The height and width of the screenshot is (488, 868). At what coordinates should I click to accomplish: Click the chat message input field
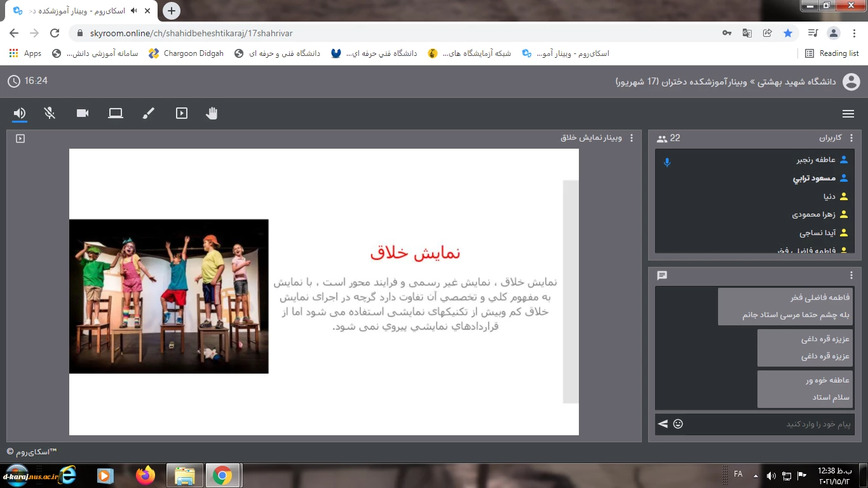click(x=769, y=424)
